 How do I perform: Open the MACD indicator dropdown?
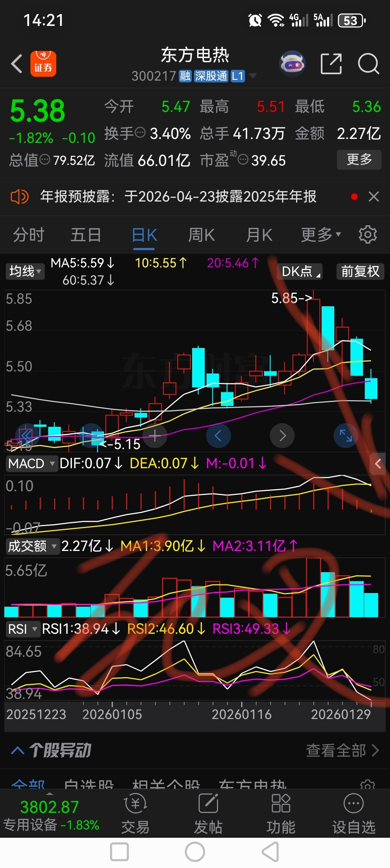click(x=32, y=464)
